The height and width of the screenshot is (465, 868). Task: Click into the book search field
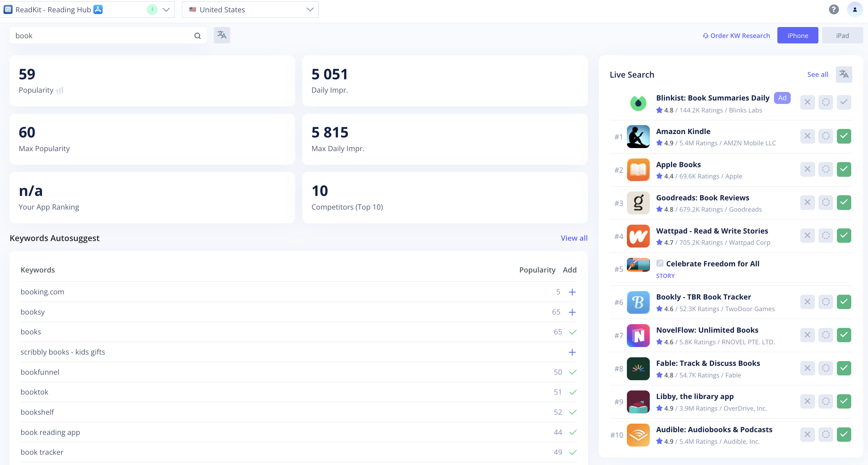tap(103, 36)
